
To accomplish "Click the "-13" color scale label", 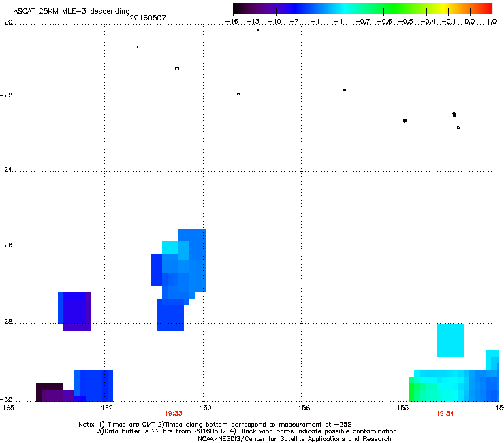I will 253,22.
